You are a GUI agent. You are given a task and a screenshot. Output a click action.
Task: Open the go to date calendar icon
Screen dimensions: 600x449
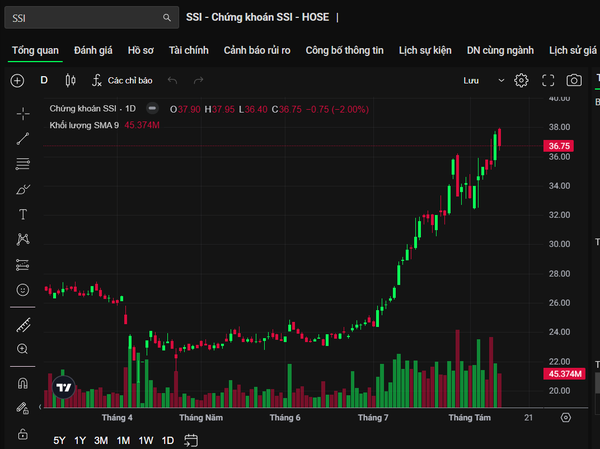click(x=191, y=440)
